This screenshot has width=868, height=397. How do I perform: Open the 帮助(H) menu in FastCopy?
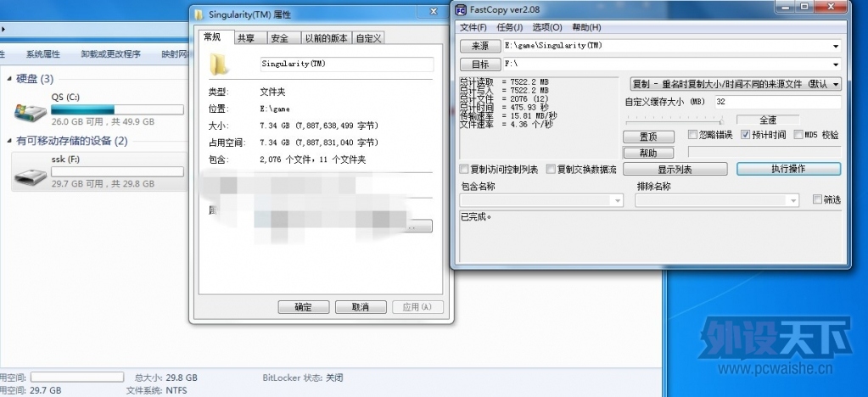pos(586,27)
